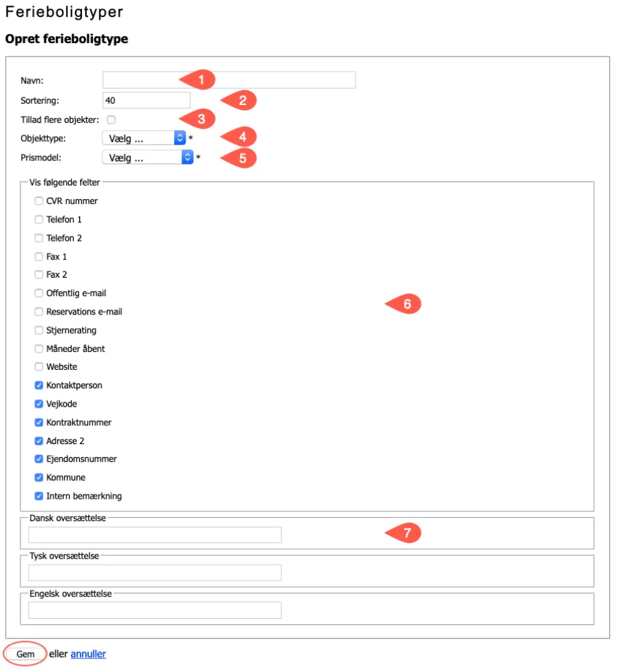619x672 pixels.
Task: Enable the Website checkbox
Action: [39, 367]
